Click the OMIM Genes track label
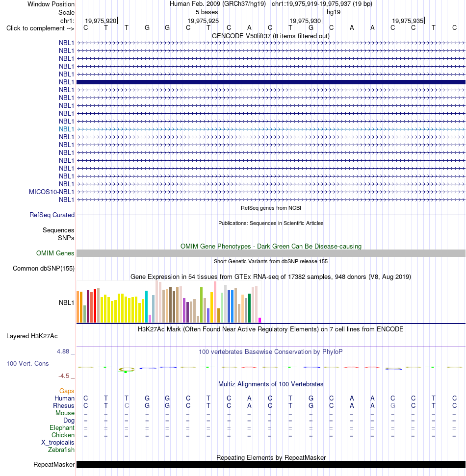 pyautogui.click(x=55, y=253)
